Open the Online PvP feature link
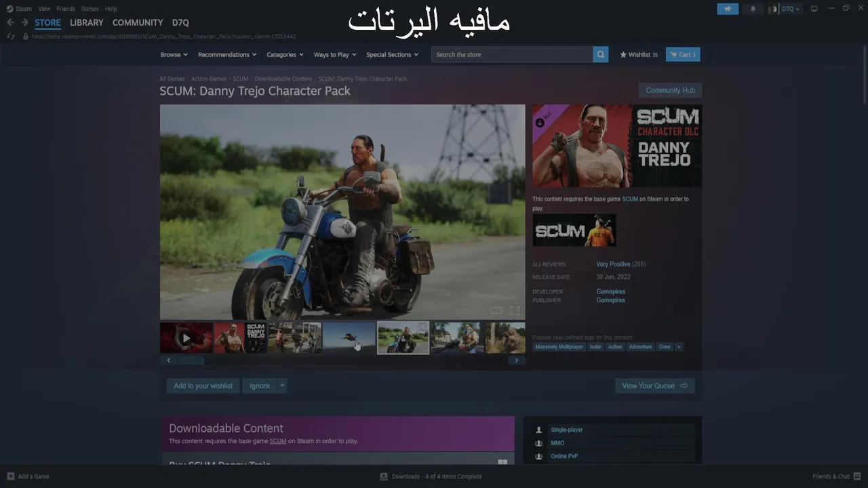 (564, 456)
